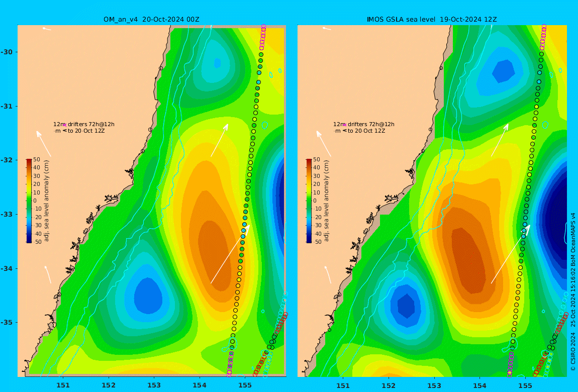
Task: Click longitude label 152 under the right map
Action: 389,385
